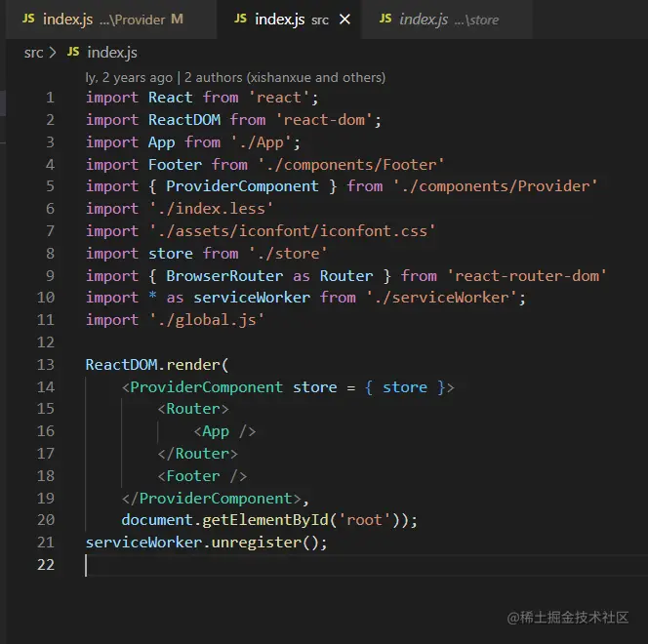Screen dimensions: 648x644
Task: Click the './store' import path
Action: (288, 254)
